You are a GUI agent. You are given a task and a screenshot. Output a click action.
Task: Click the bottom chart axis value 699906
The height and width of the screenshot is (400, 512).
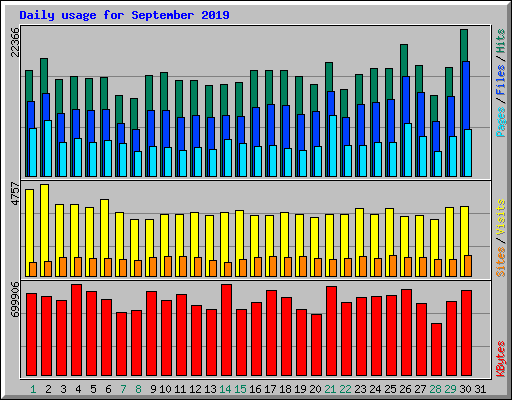[x=15, y=300]
